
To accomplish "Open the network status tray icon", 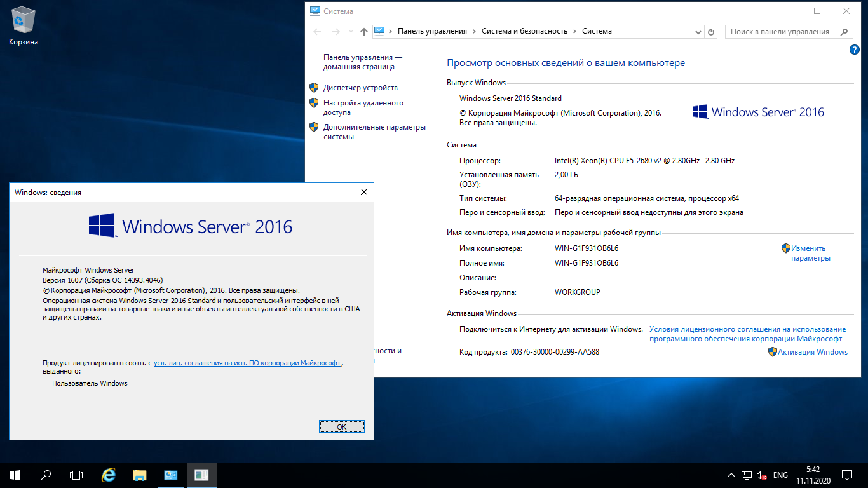I will pos(746,475).
